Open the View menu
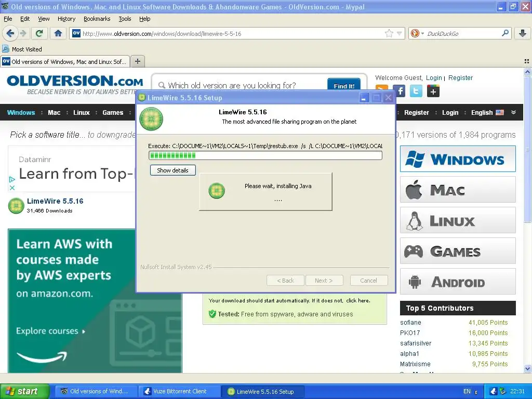 [44, 19]
